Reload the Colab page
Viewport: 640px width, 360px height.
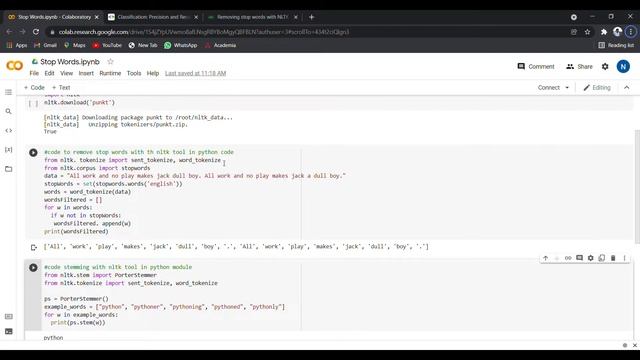tap(36, 32)
